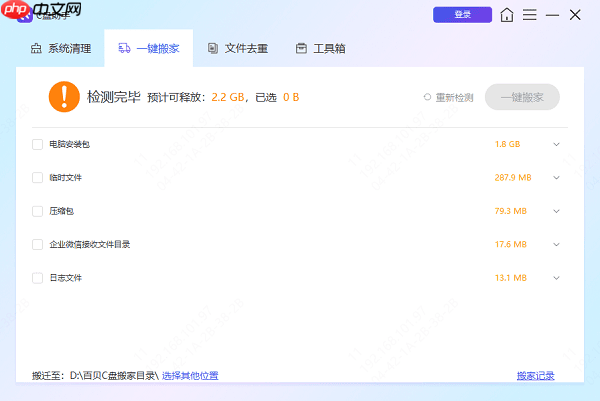This screenshot has width=600, height=401.
Task: Expand the 企业微信接收文件目录 row chevron
Action: coord(556,245)
